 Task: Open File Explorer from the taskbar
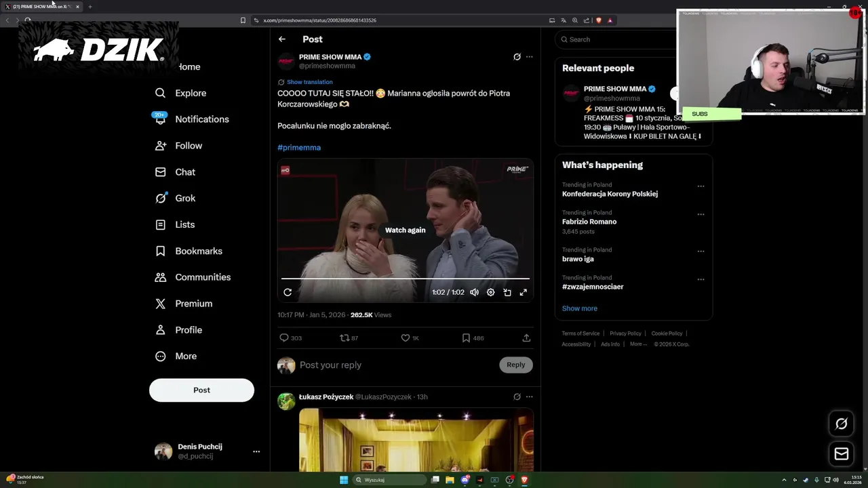coord(450,480)
